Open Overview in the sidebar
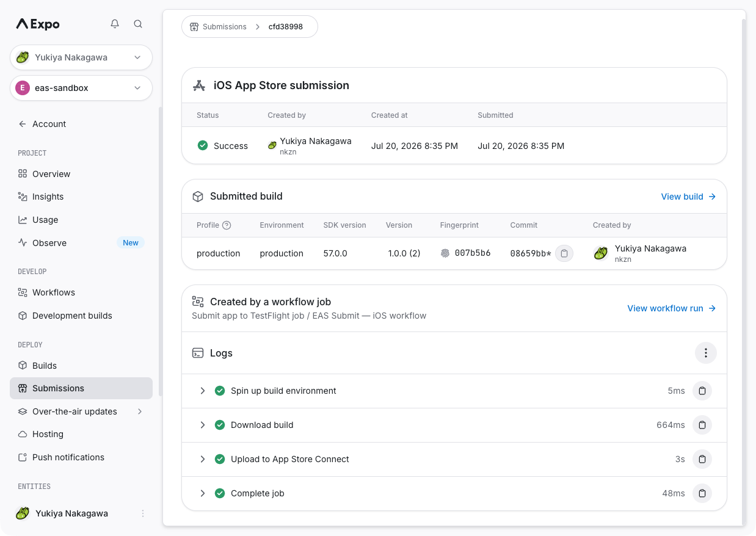The height and width of the screenshot is (536, 756). coord(81,174)
